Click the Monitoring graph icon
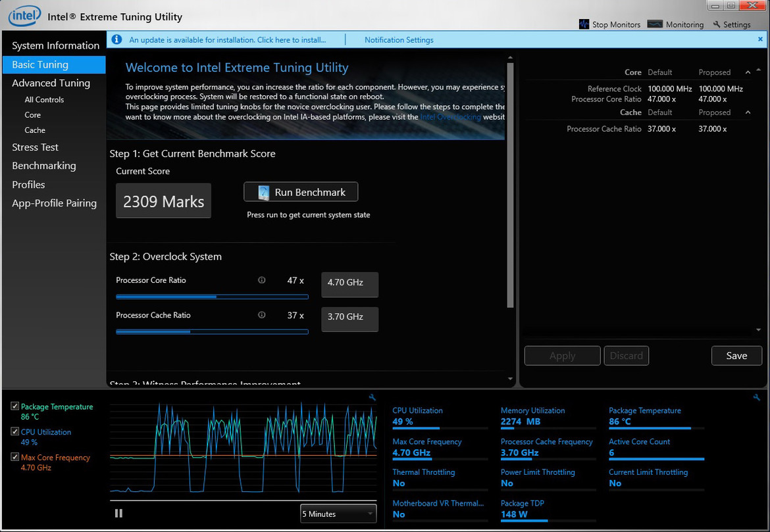 pyautogui.click(x=655, y=24)
